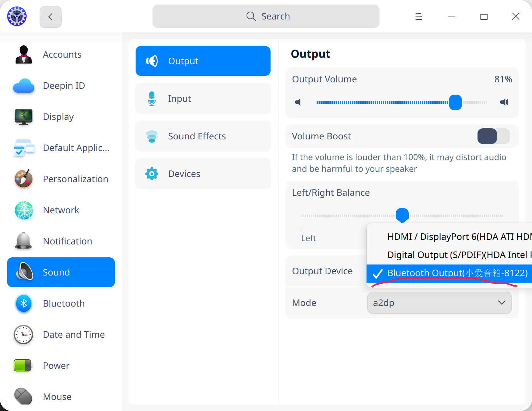This screenshot has height=411, width=532.
Task: Click the Output Volume slider handle
Action: click(455, 102)
